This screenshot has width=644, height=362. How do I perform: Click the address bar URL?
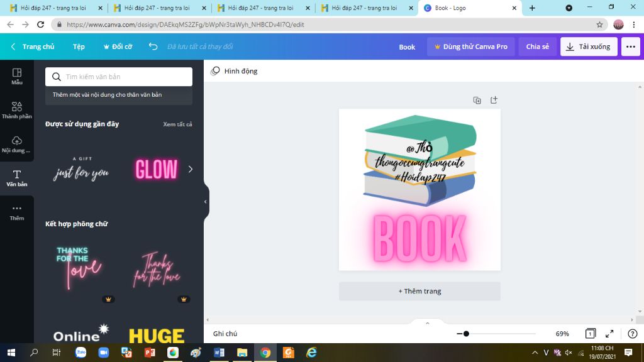186,25
